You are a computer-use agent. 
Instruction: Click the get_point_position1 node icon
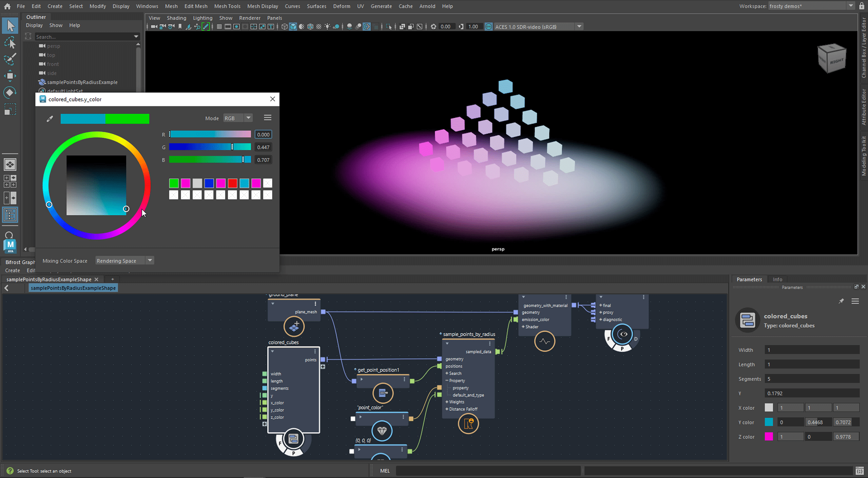[383, 393]
